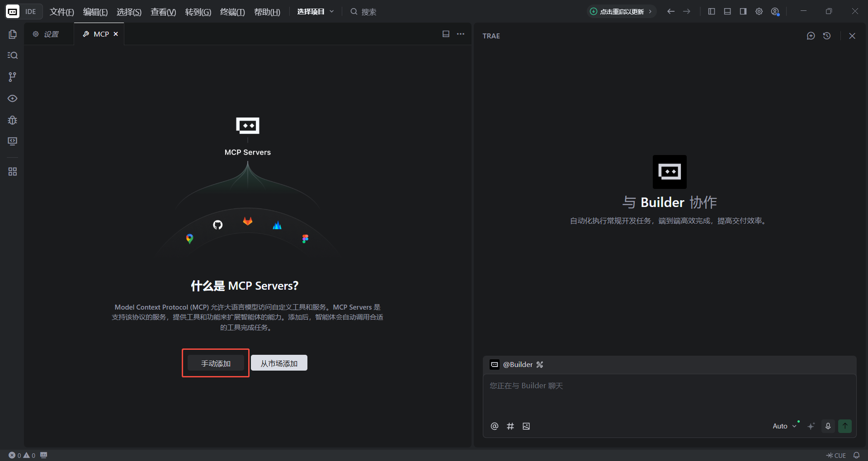Close the MCP tab
The width and height of the screenshot is (868, 461).
(116, 34)
